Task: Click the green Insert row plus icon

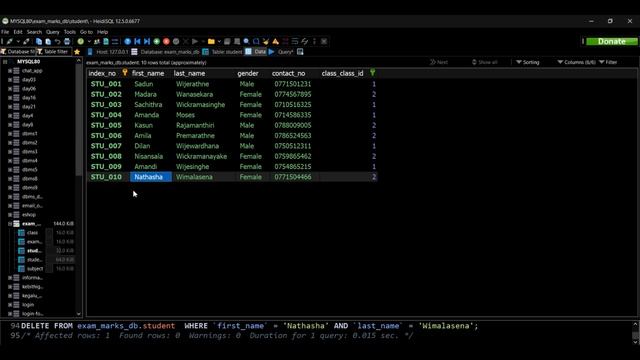Action: tap(156, 41)
